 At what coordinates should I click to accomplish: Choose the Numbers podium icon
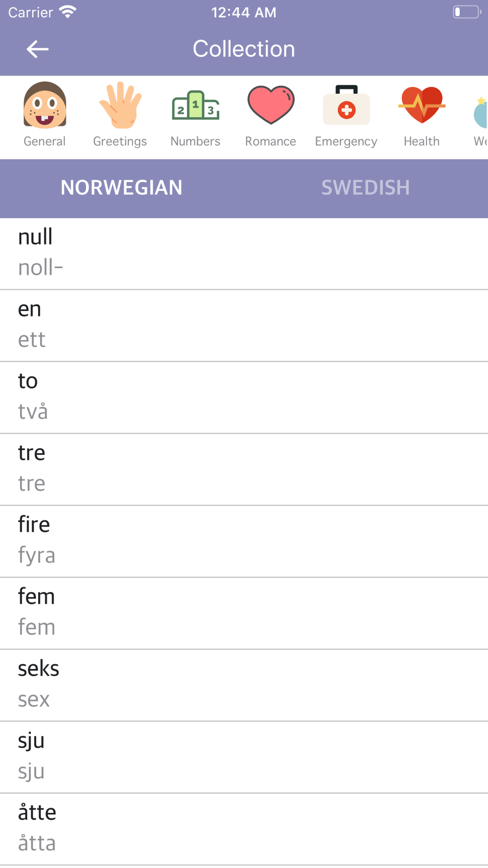(196, 105)
